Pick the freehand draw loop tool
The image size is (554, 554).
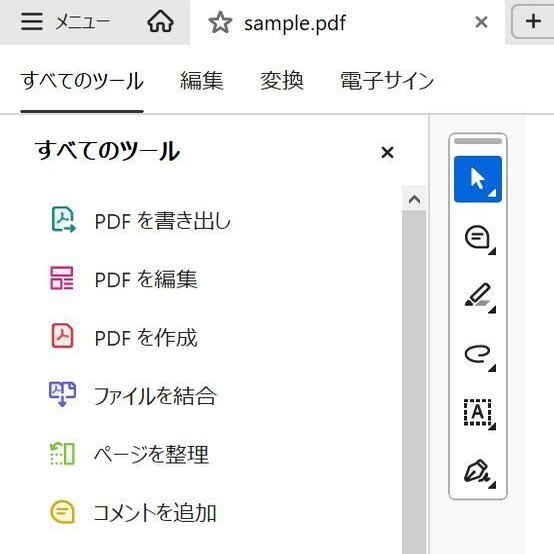(478, 355)
